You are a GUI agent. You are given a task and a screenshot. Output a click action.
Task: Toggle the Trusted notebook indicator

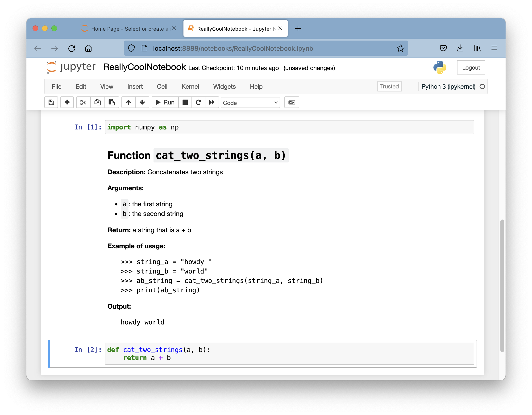[x=389, y=87]
